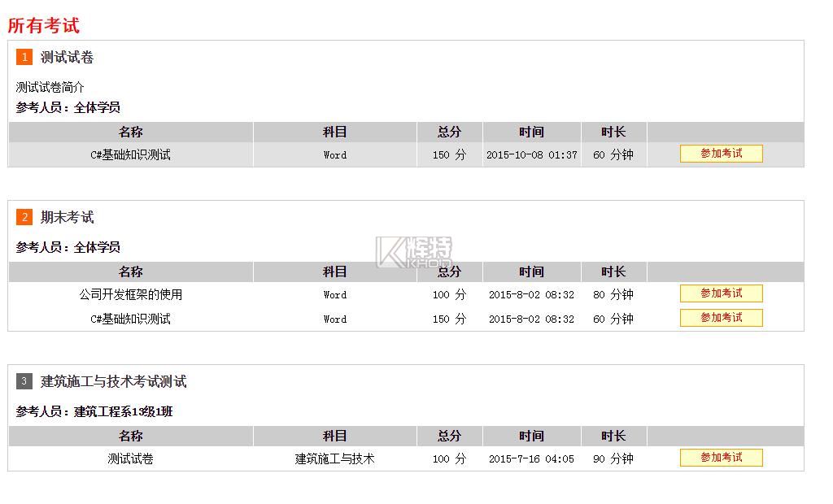Click the 90 分钟 duration cell
This screenshot has height=504, width=833.
tap(613, 458)
